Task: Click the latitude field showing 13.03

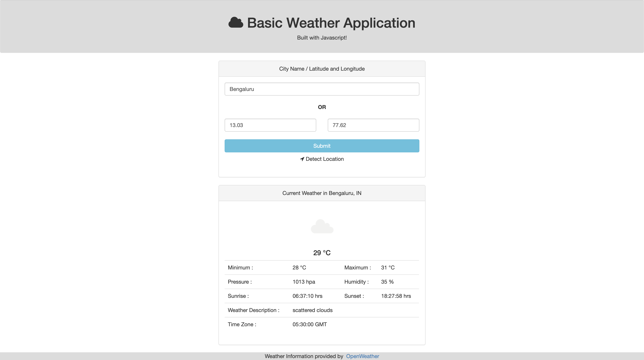Action: click(270, 125)
